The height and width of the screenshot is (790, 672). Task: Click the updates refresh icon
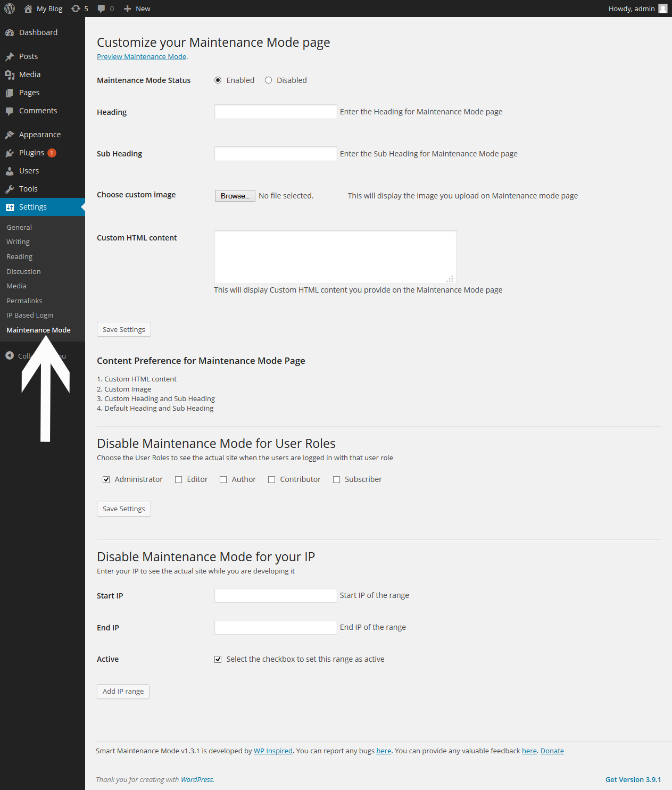[76, 9]
